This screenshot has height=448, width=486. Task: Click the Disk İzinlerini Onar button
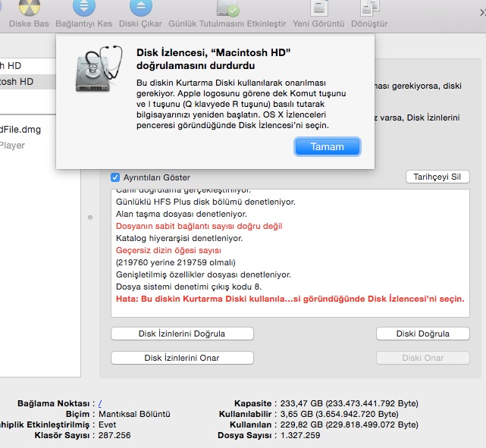[x=182, y=358]
